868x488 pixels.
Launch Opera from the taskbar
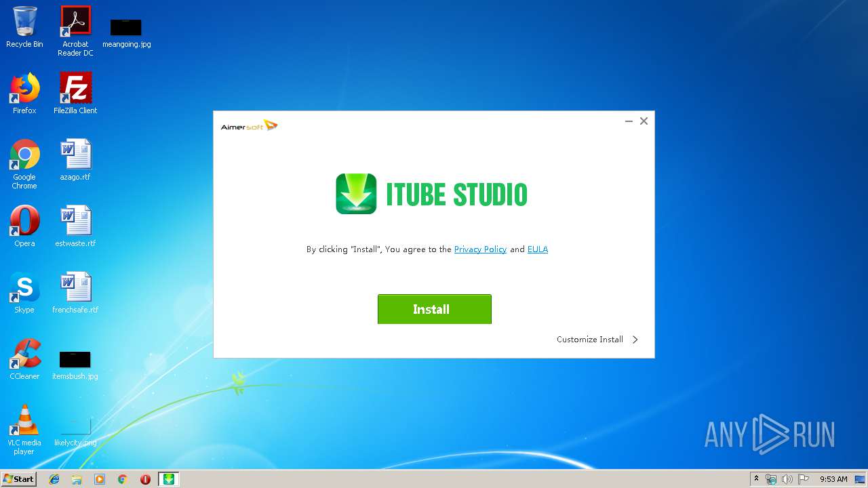click(145, 479)
